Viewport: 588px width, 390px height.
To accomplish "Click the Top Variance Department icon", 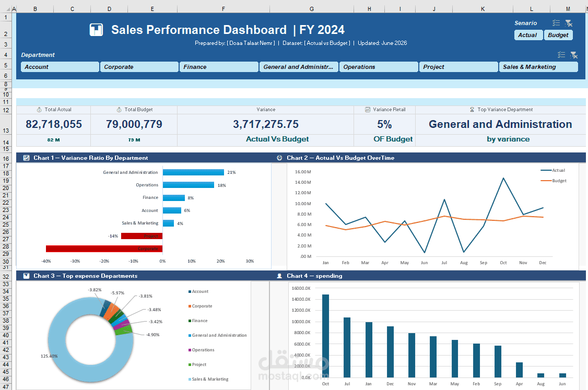I will point(472,110).
